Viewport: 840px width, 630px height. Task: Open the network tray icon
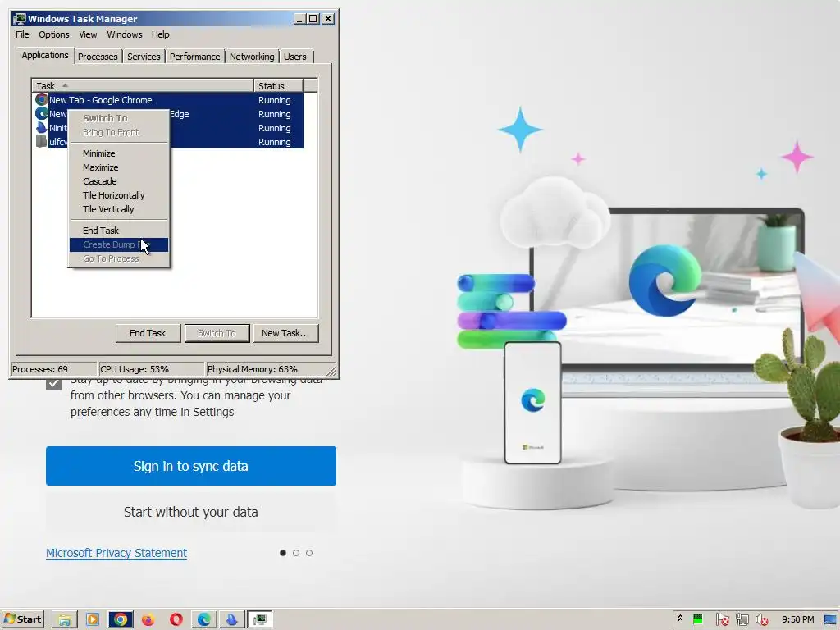(x=742, y=619)
